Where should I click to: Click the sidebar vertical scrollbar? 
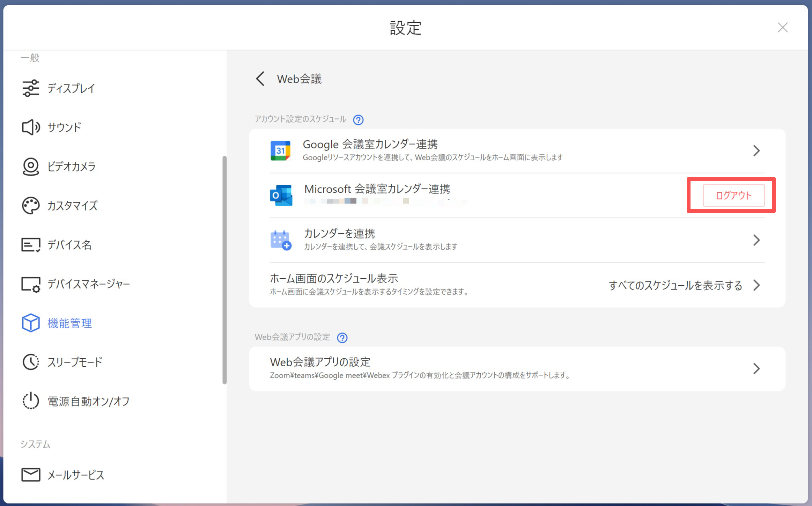[x=224, y=270]
